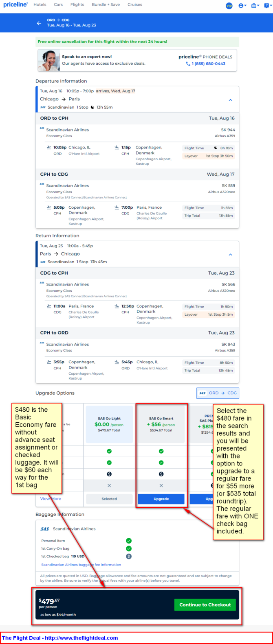
Task: Open Flights in top navigation
Action: pyautogui.click(x=77, y=5)
